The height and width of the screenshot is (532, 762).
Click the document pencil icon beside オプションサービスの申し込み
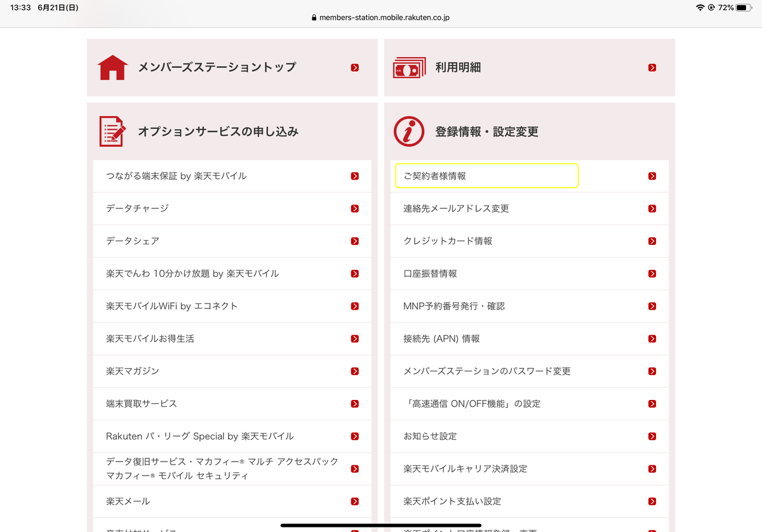[x=112, y=131]
